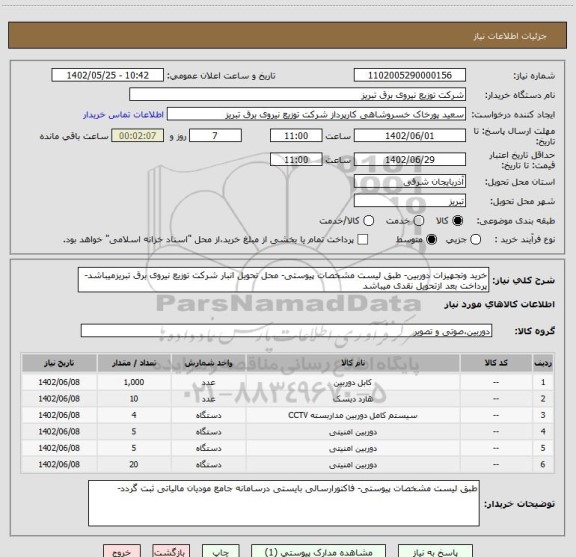Click the days remaining field showing 7
576x557 pixels.
click(215, 136)
